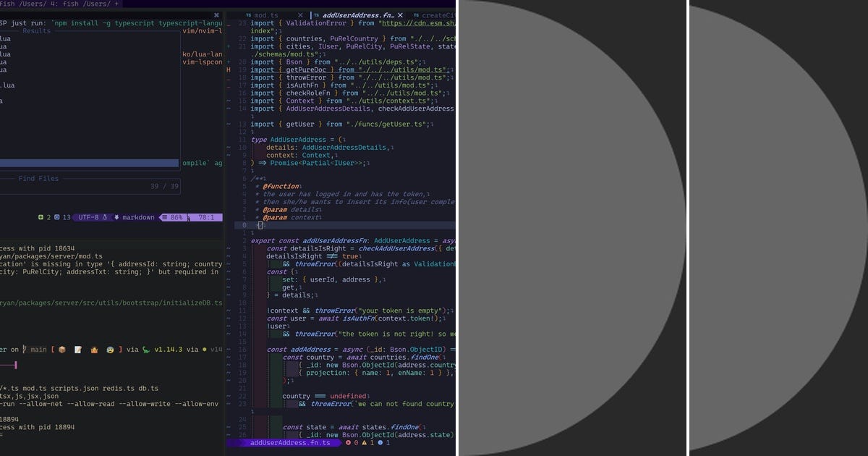868x456 pixels.
Task: Select the addUserAddress.fn tab
Action: point(357,15)
